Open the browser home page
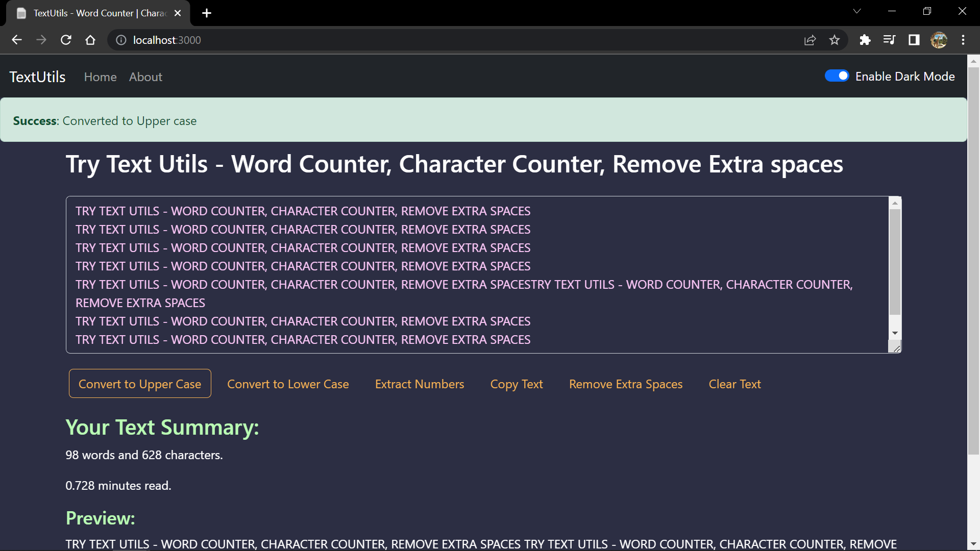Image resolution: width=980 pixels, height=551 pixels. click(x=90, y=40)
